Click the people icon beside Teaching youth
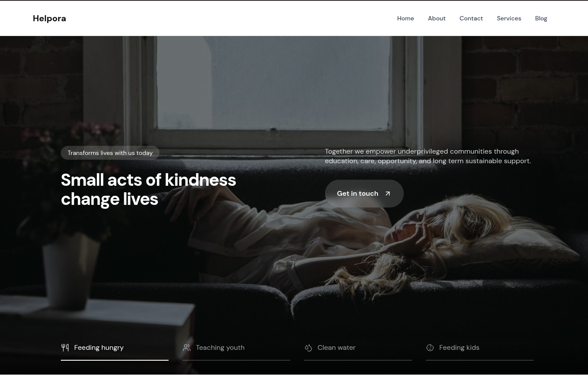Image resolution: width=588 pixels, height=375 pixels. pyautogui.click(x=186, y=348)
